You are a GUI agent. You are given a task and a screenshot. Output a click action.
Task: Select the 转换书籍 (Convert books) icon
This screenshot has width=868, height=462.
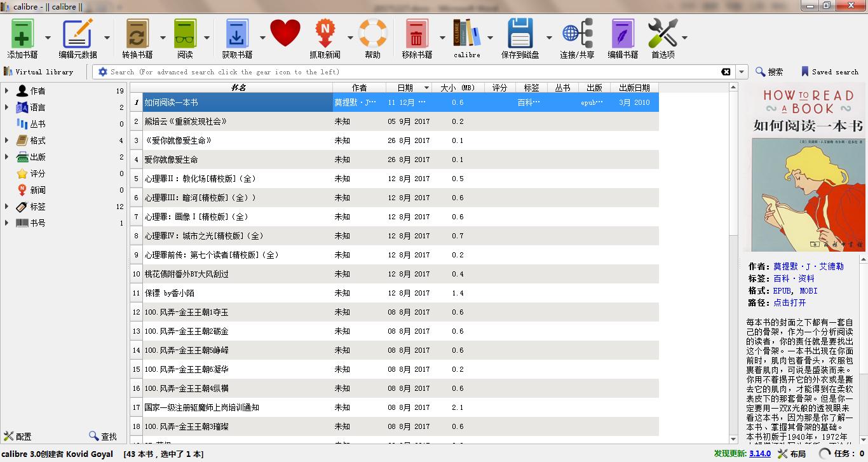click(137, 32)
